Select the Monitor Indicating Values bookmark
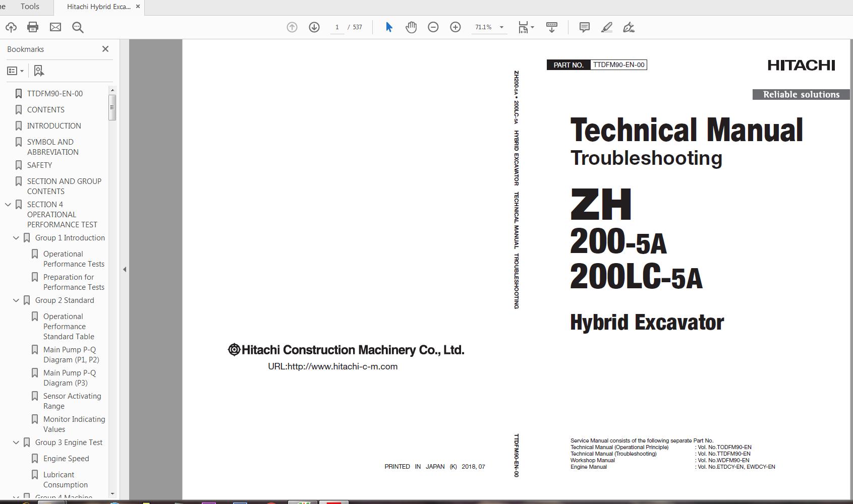This screenshot has width=853, height=504. point(74,424)
